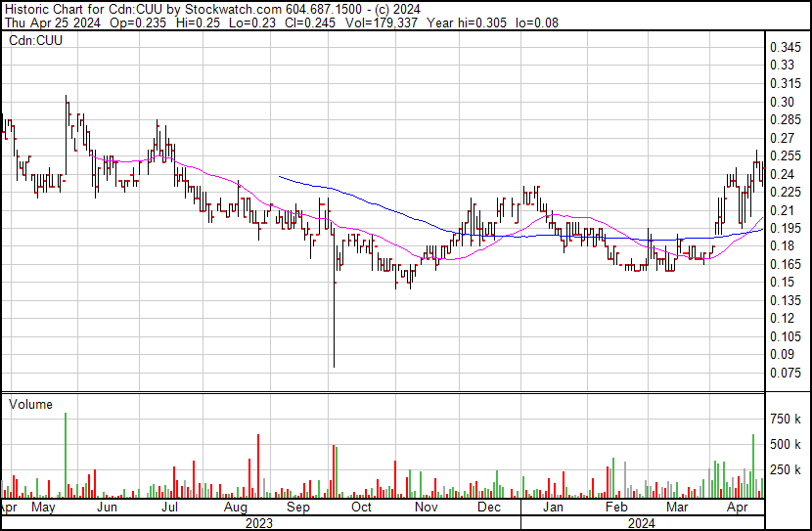
Task: Click the 0.18 price axis label
Action: tap(782, 245)
